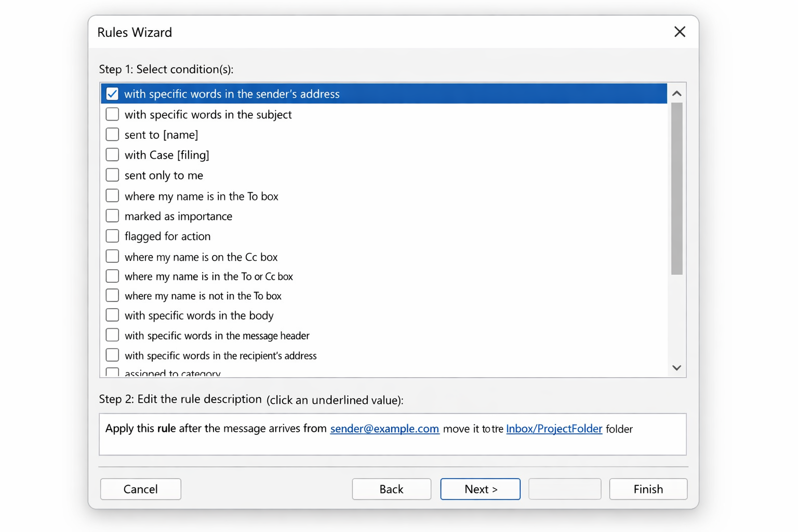
Task: Click the Next button to proceed
Action: (x=480, y=489)
